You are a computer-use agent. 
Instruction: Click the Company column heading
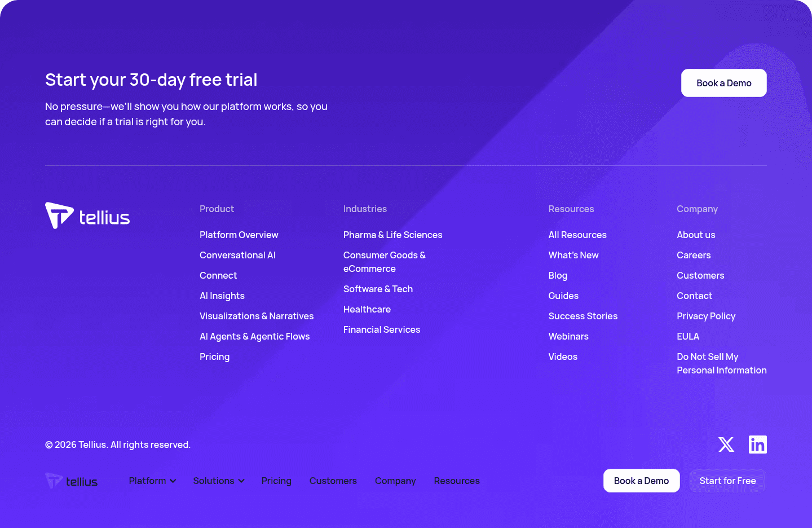pyautogui.click(x=697, y=209)
